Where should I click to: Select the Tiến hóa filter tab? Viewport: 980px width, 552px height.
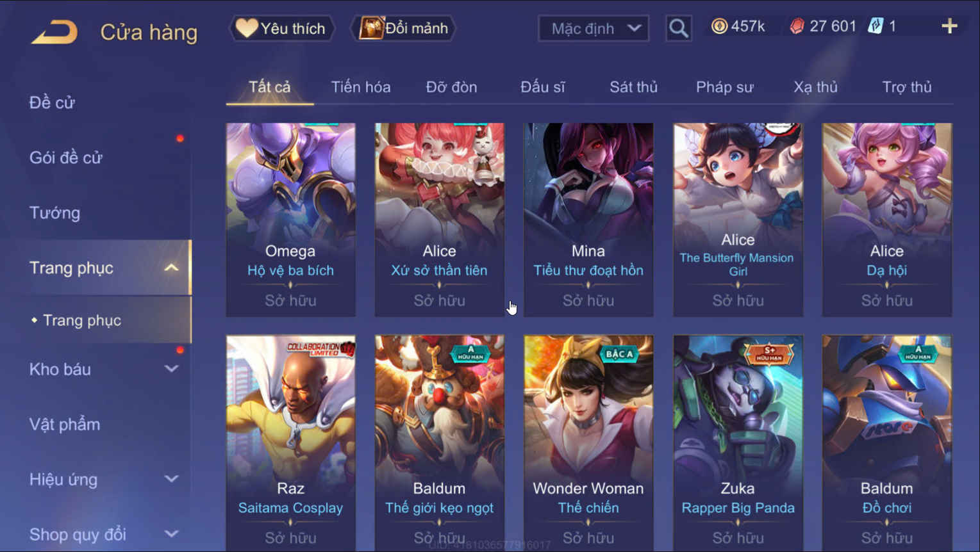click(360, 87)
